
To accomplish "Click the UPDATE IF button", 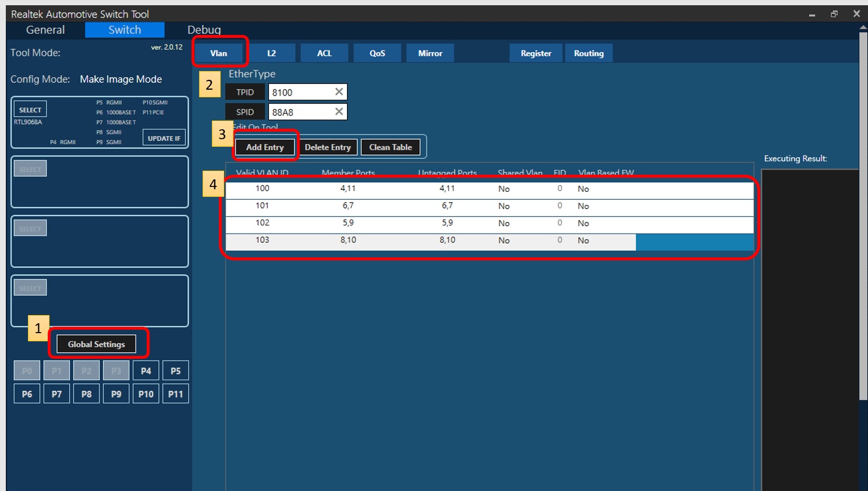I will (x=164, y=138).
